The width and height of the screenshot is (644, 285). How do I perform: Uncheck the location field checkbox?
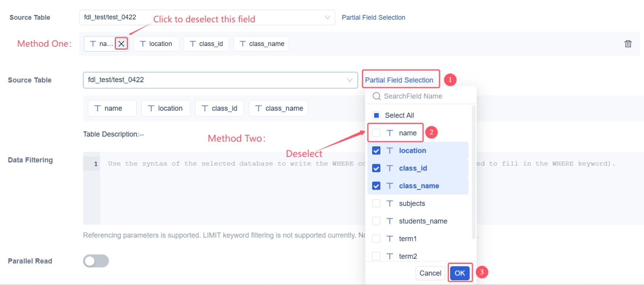point(376,150)
